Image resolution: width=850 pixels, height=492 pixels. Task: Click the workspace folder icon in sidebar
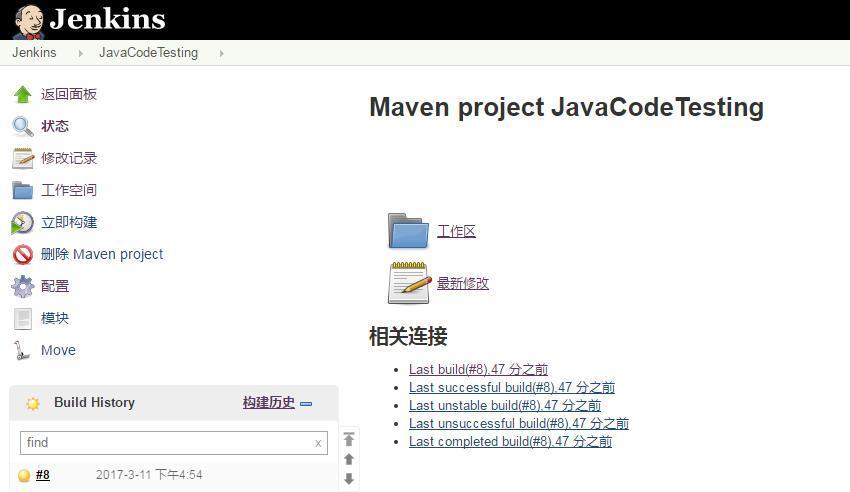coord(22,190)
